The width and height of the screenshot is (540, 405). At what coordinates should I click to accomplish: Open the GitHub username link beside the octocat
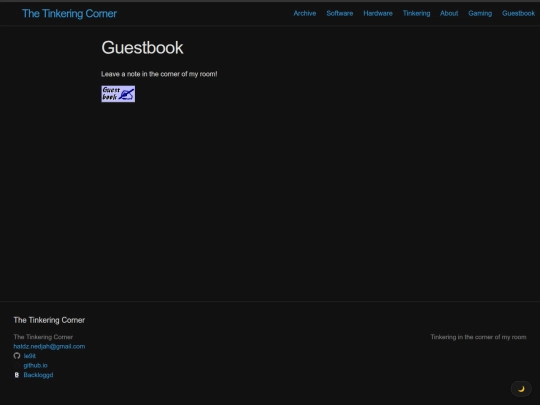[x=30, y=356]
